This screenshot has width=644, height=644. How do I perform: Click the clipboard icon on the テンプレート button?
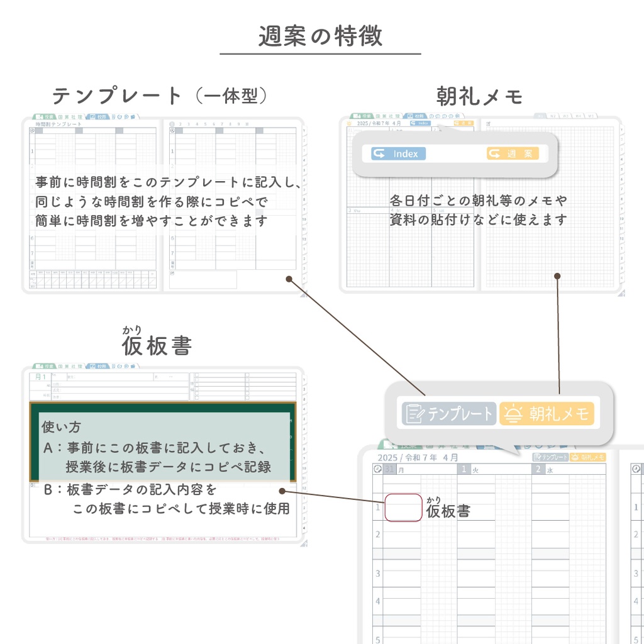click(414, 413)
